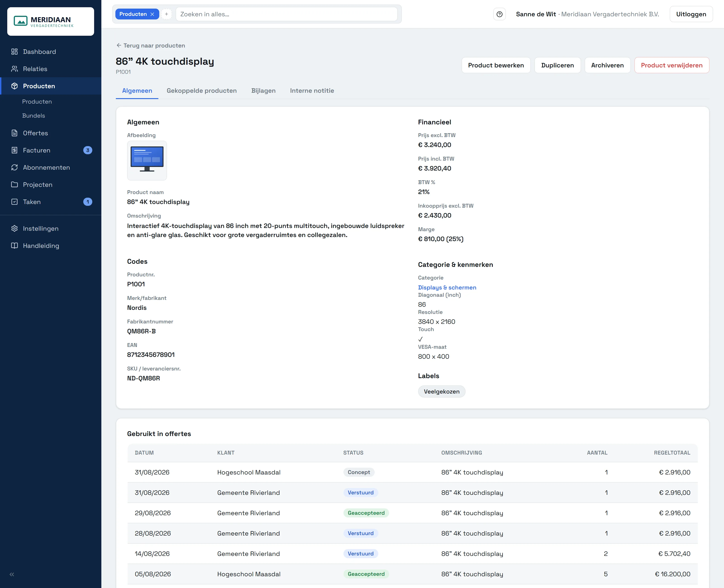Screen dimensions: 724x588
Task: Click the Taken badge showing 1
Action: [x=87, y=202]
